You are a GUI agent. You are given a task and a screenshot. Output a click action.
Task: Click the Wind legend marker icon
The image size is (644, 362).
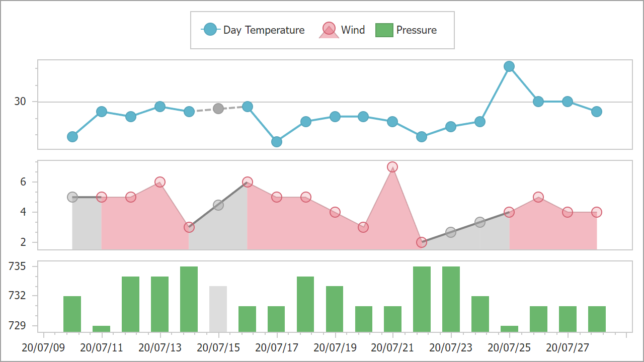329,30
